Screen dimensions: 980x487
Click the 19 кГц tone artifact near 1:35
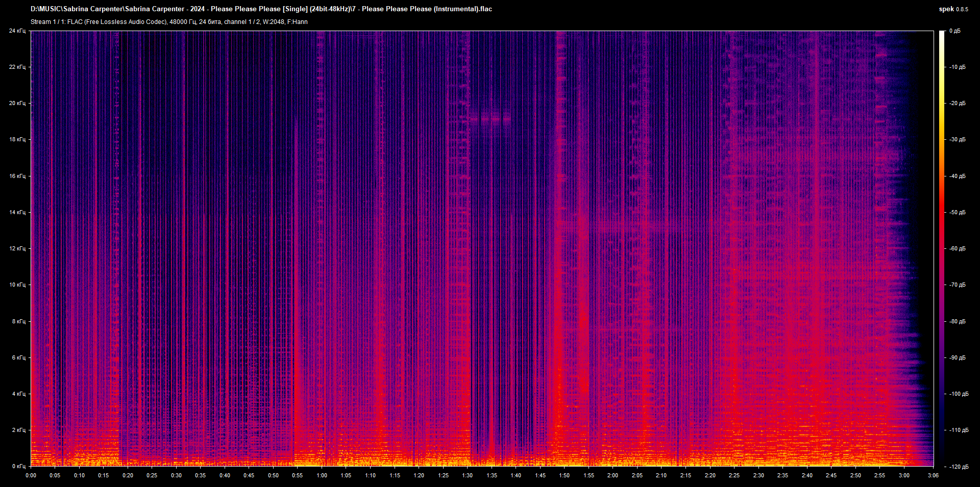[x=490, y=118]
